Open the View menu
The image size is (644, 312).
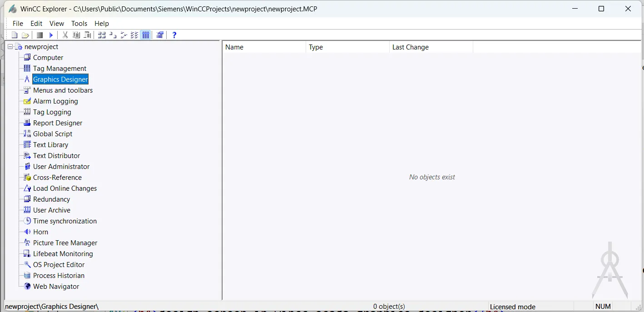(57, 23)
